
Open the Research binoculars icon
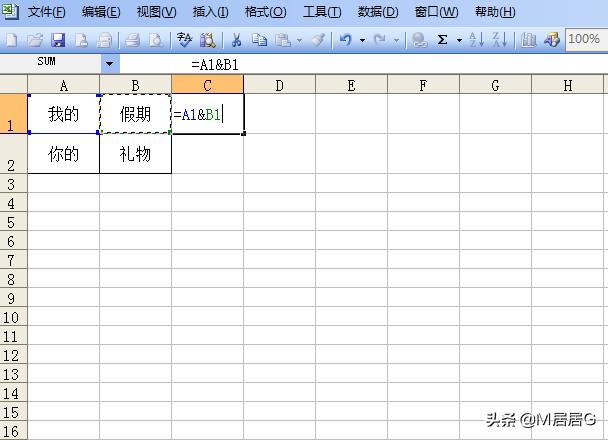click(x=208, y=40)
